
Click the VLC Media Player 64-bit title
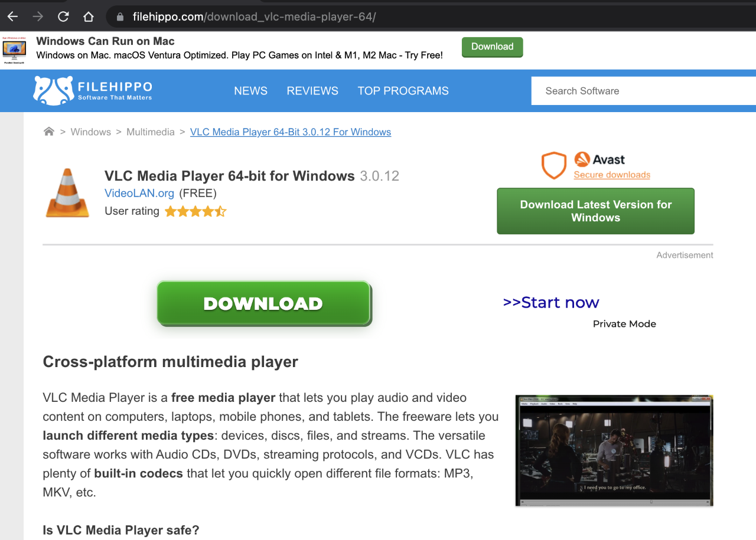click(230, 176)
